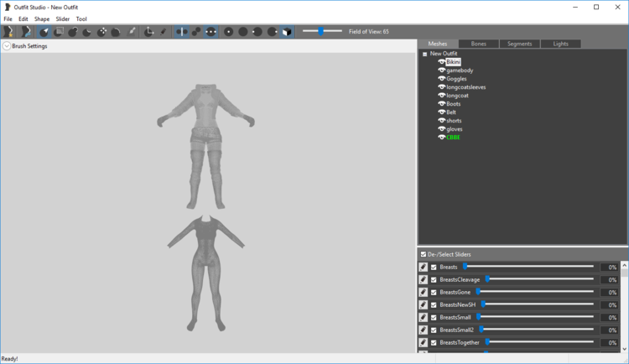Choose the Mask brush
This screenshot has width=629, height=364.
click(x=59, y=32)
